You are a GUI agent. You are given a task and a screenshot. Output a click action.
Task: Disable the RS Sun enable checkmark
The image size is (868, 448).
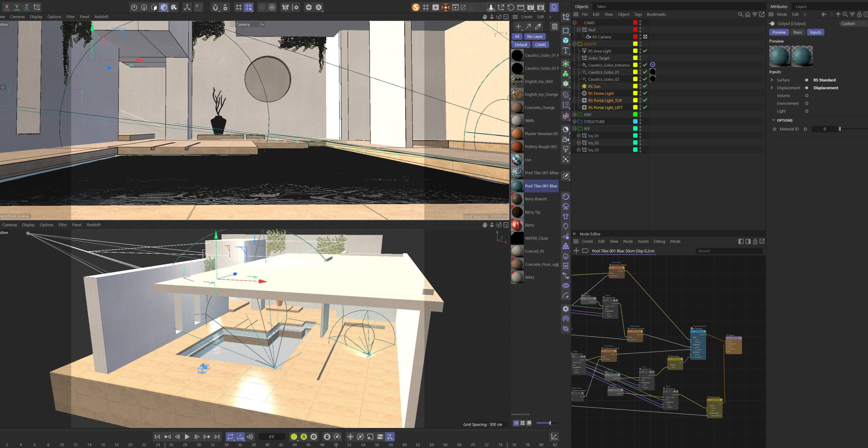[645, 86]
